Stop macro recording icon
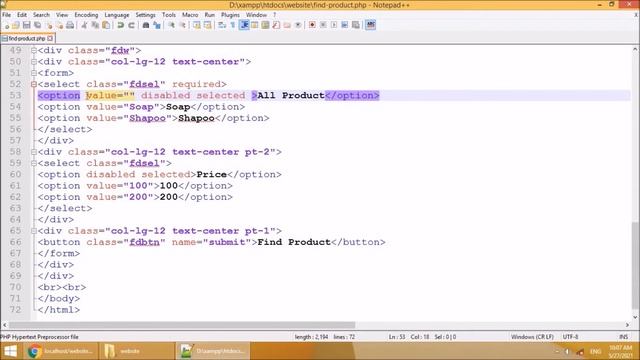The image size is (640, 360). coord(323,25)
